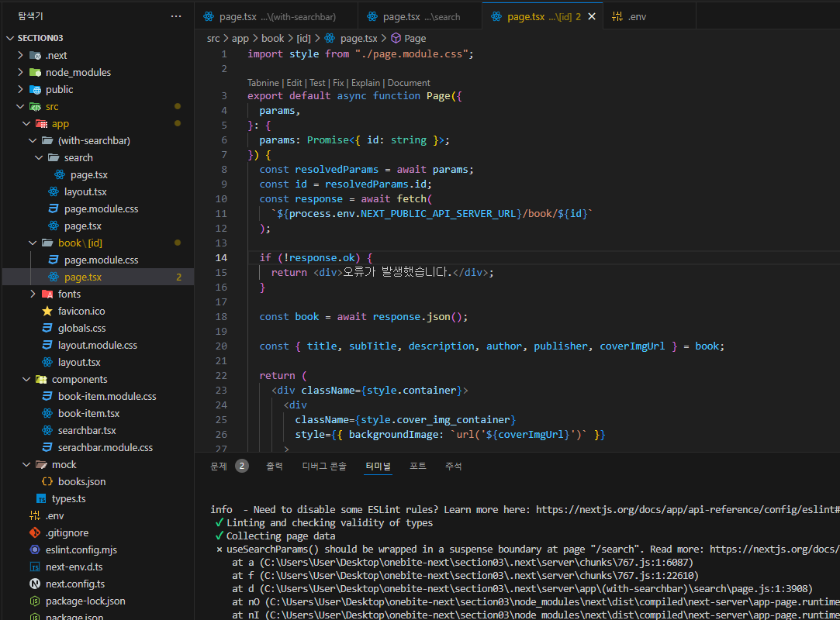Click the Fix code lens link
Viewport: 840px width, 620px height.
(338, 83)
